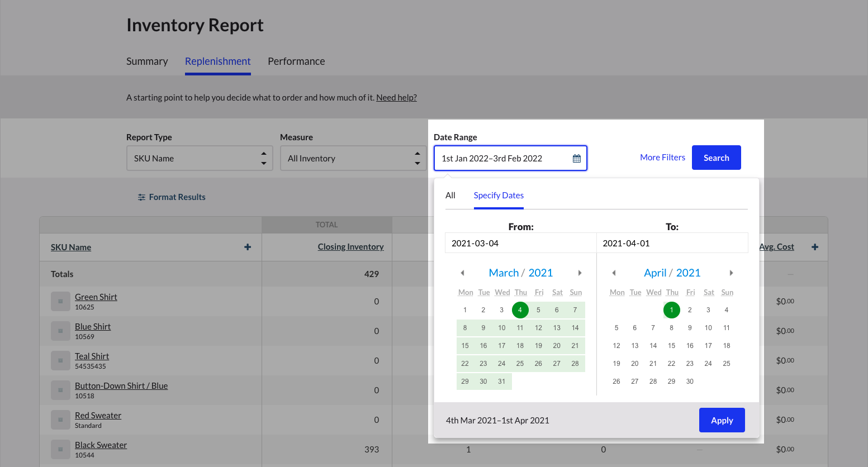
Task: Click Format Results sliders icon
Action: click(142, 197)
